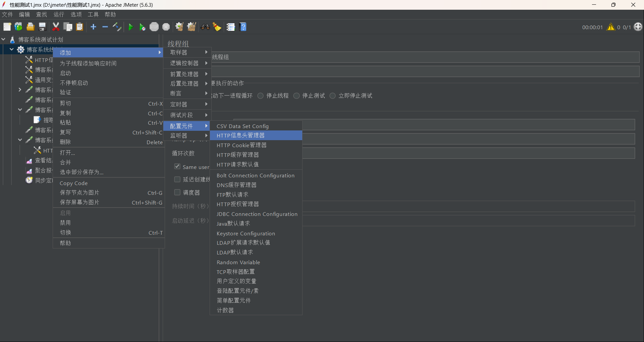Open the 定时器 submenu
Viewport: 644px width, 342px height.
pyautogui.click(x=187, y=104)
